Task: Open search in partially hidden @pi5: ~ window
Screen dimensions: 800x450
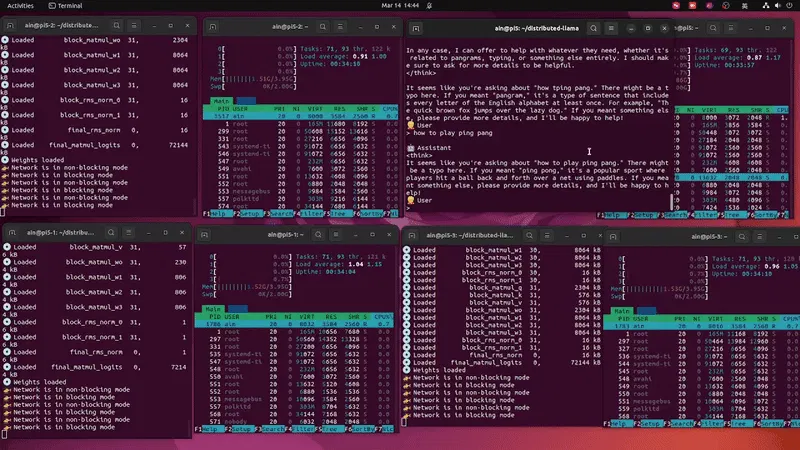Action: pyautogui.click(x=713, y=28)
